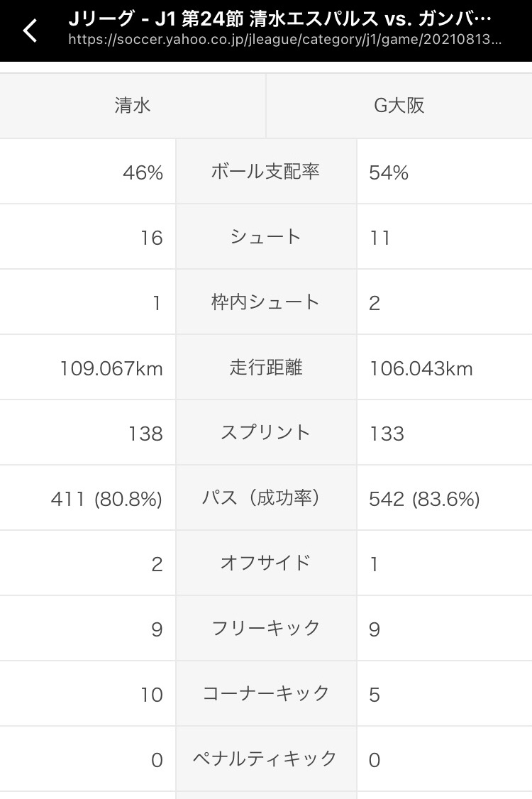Click the スプリント row label
This screenshot has width=532, height=799.
[x=266, y=433]
